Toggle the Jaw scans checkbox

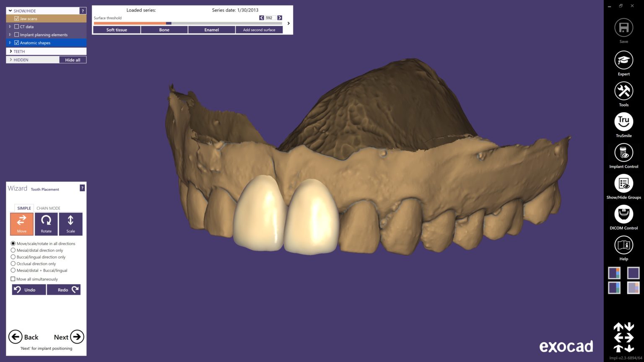pos(16,18)
